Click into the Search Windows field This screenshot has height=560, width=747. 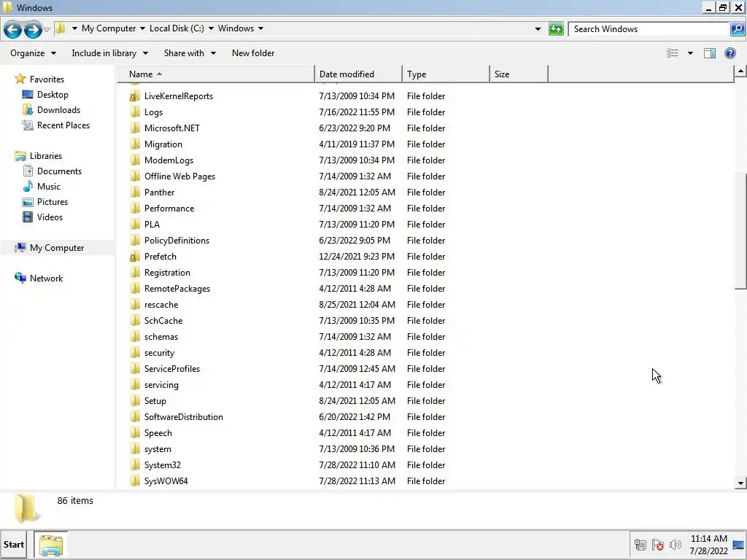tap(650, 29)
